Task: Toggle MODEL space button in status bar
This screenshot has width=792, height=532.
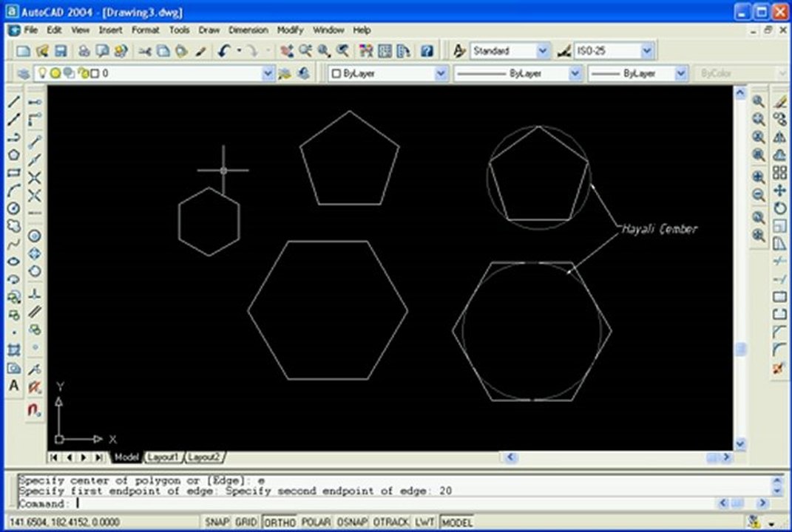Action: pyautogui.click(x=457, y=522)
